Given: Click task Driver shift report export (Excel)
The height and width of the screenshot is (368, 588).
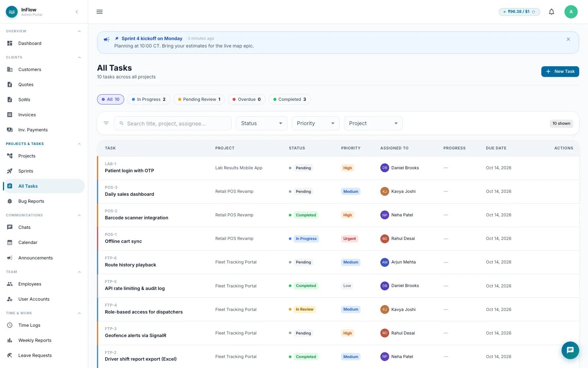Looking at the screenshot, I should (x=141, y=359).
